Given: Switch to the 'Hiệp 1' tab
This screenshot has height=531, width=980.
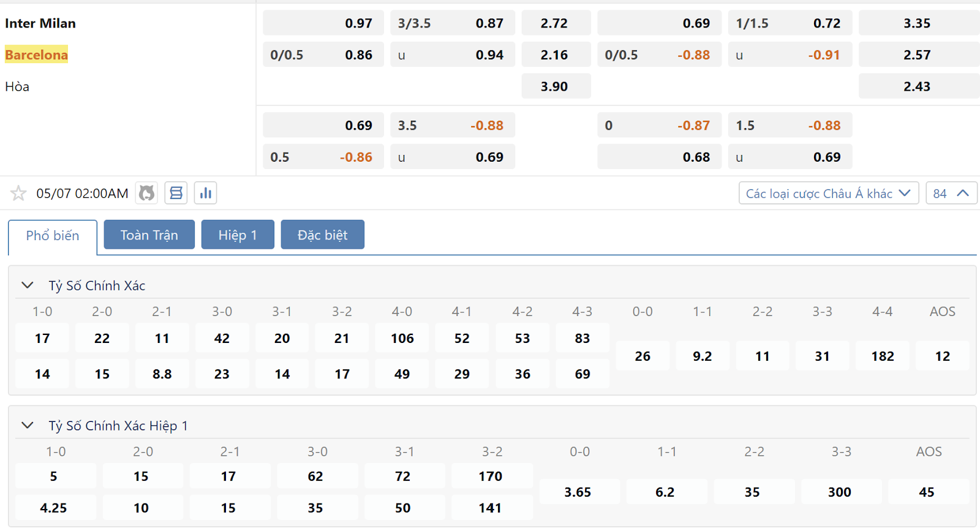Looking at the screenshot, I should pyautogui.click(x=238, y=235).
